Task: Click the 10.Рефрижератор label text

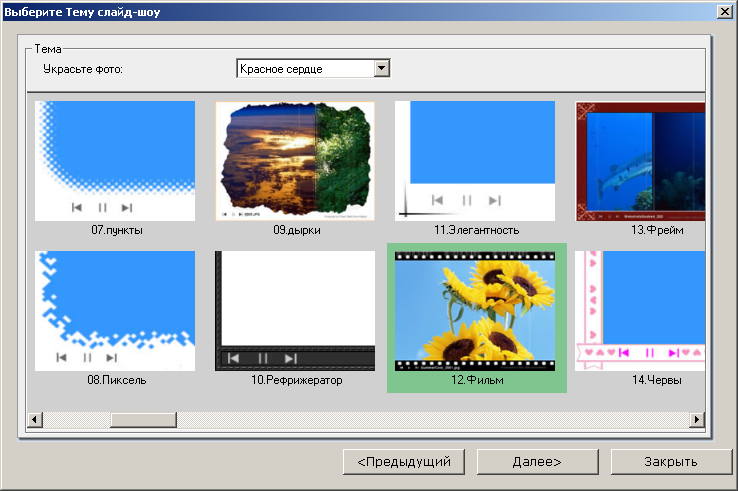Action: coord(297,380)
